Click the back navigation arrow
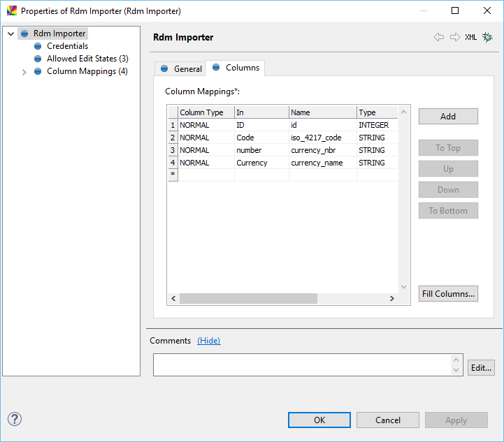 pyautogui.click(x=439, y=37)
